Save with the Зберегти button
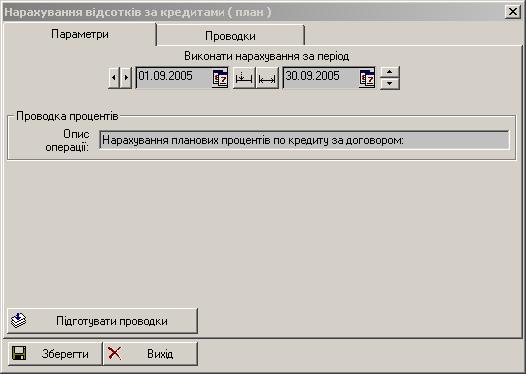Viewport: 526px width, 374px height. click(55, 354)
